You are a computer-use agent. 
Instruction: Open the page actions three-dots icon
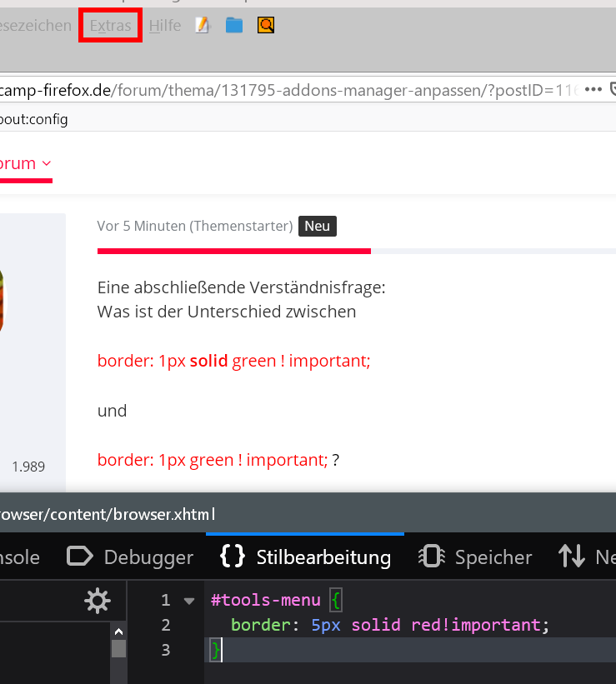pos(593,90)
